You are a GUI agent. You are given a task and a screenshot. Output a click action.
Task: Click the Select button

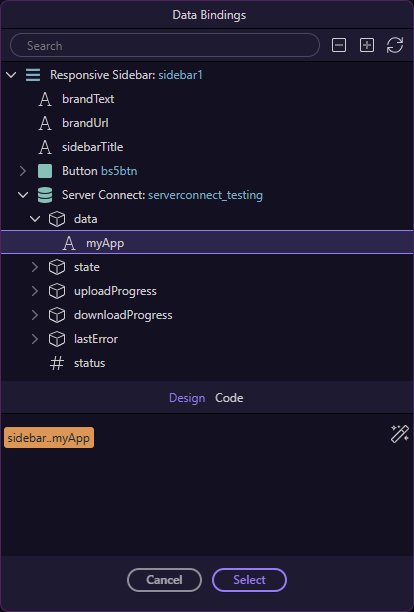249,580
